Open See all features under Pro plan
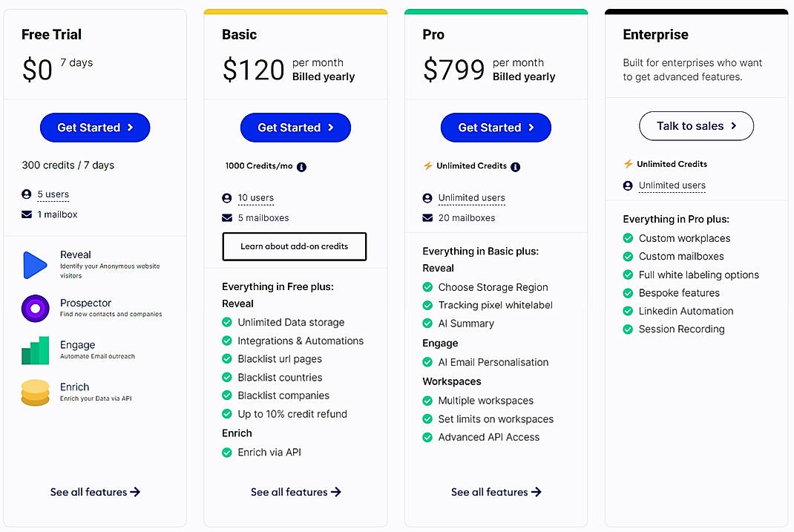Viewport: 794px width, 532px height. pyautogui.click(x=496, y=492)
